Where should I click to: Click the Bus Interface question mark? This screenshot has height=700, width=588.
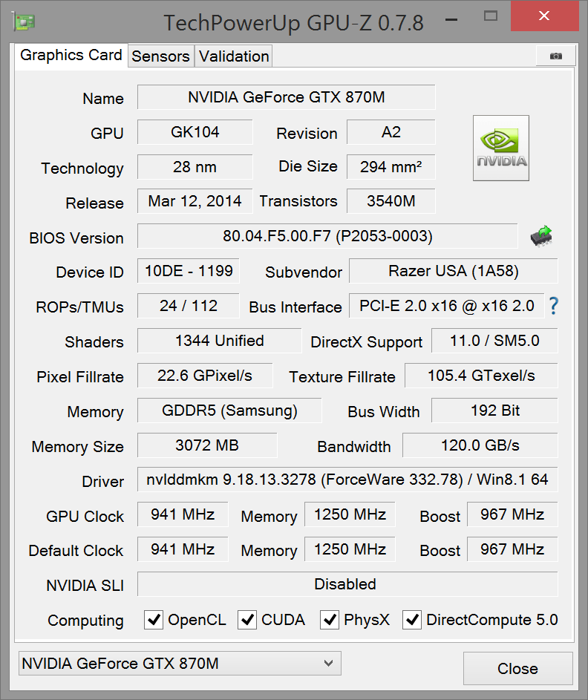(x=554, y=306)
